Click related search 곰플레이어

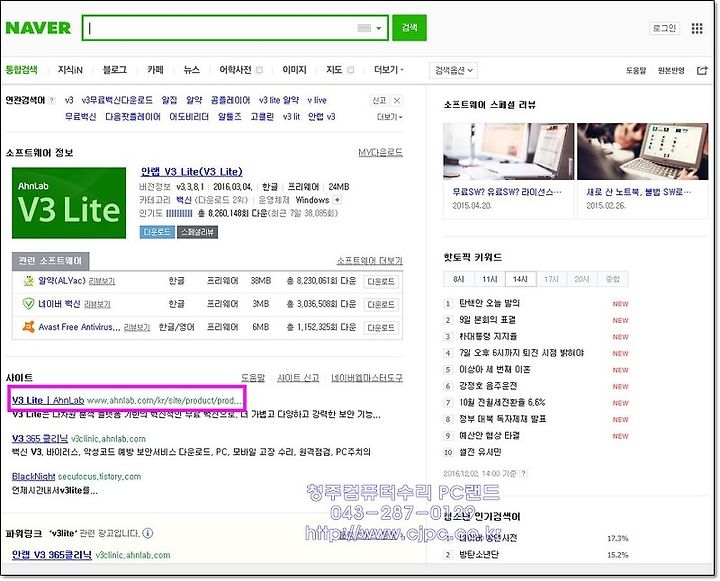coord(231,101)
